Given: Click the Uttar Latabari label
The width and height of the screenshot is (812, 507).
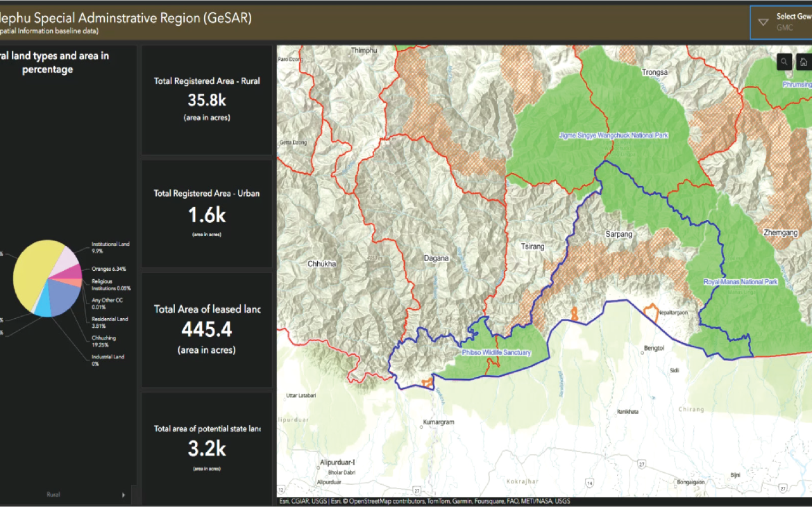Looking at the screenshot, I should [x=301, y=396].
